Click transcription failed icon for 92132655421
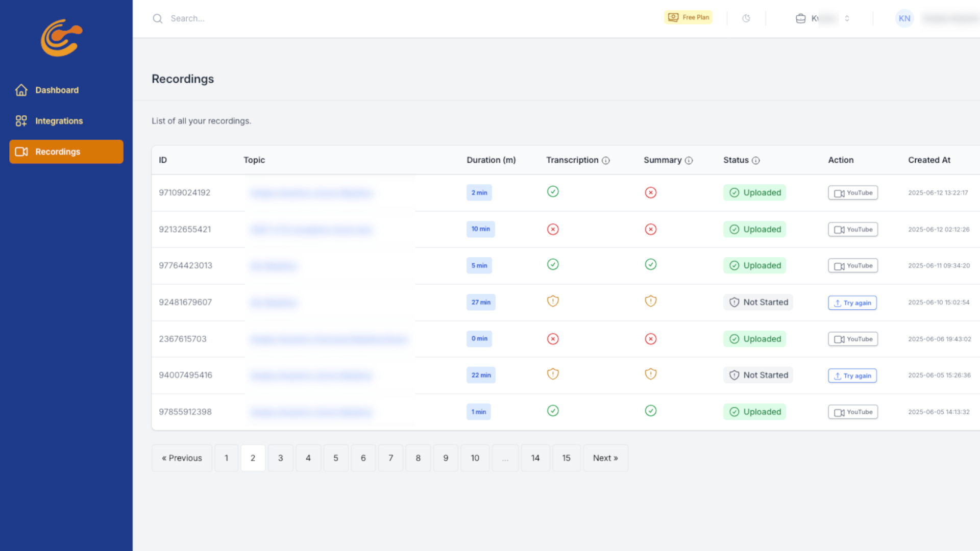The width and height of the screenshot is (980, 551). click(x=553, y=229)
